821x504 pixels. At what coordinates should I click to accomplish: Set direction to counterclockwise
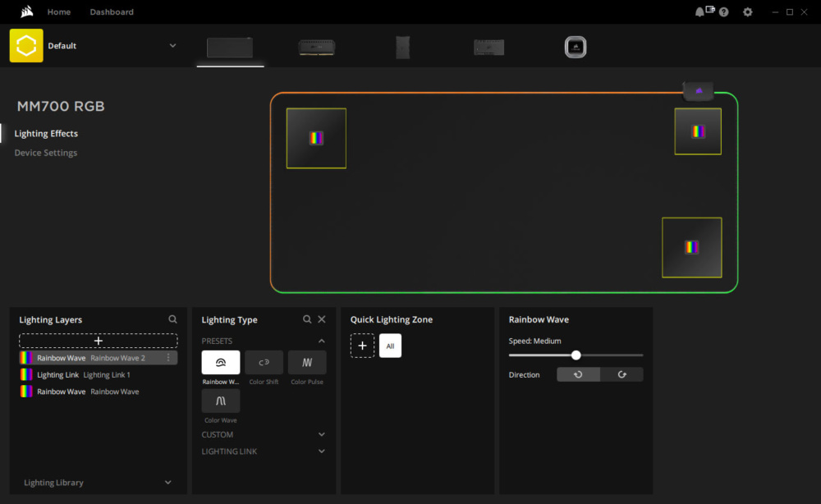(x=578, y=374)
